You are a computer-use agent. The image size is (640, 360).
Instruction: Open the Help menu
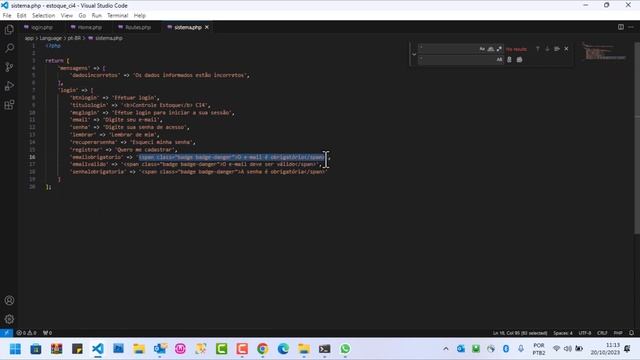(x=140, y=16)
